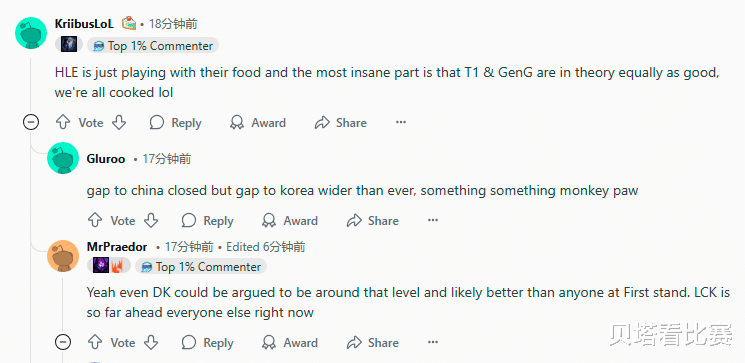Image resolution: width=745 pixels, height=363 pixels.
Task: Downvote KriibusLoL's comment
Action: [x=119, y=123]
